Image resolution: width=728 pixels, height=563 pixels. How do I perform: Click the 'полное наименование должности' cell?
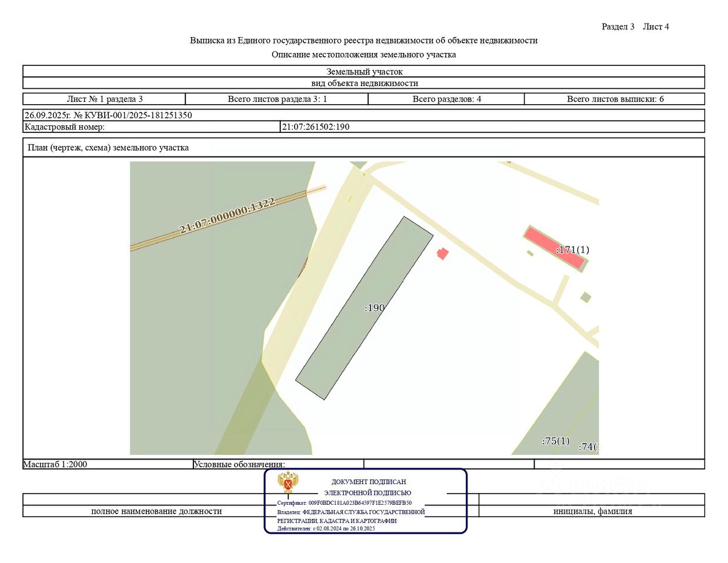[156, 511]
